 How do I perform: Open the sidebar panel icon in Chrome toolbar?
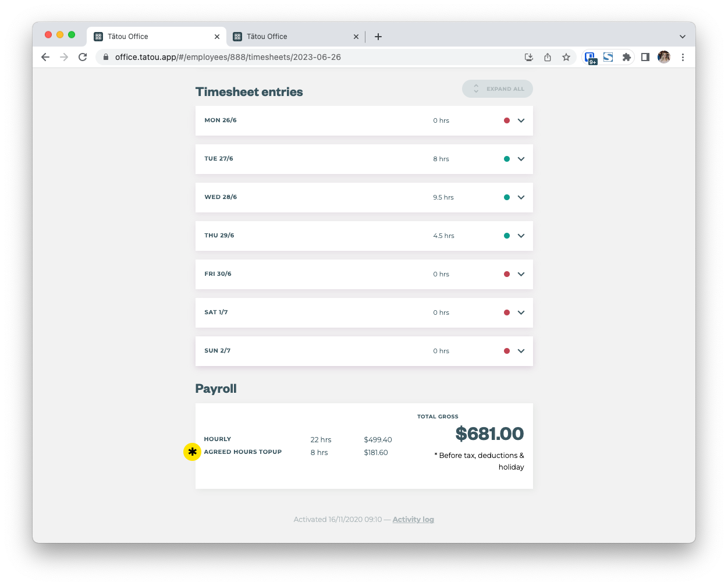tap(645, 57)
